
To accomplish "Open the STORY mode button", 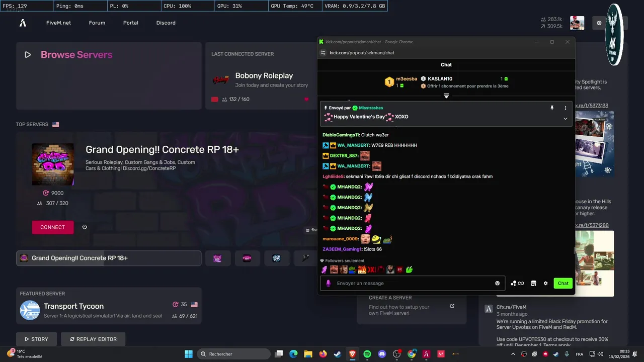I will (x=36, y=339).
